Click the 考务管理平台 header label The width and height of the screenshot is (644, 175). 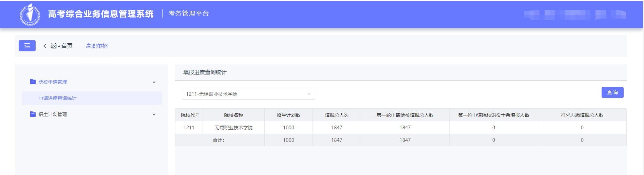coord(189,14)
